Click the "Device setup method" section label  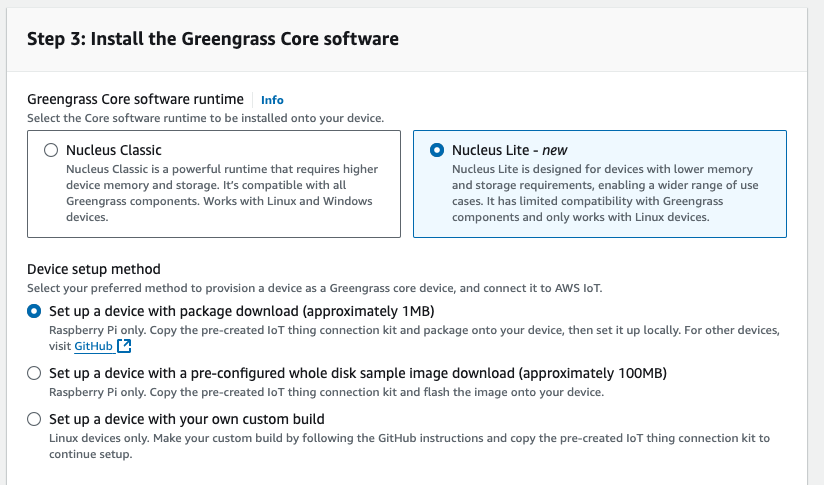(93, 269)
